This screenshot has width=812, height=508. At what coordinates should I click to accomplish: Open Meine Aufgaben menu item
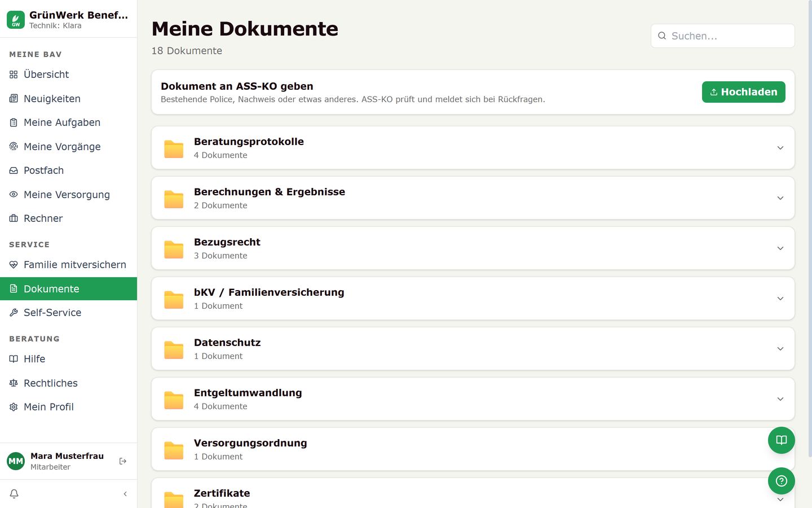click(x=68, y=122)
